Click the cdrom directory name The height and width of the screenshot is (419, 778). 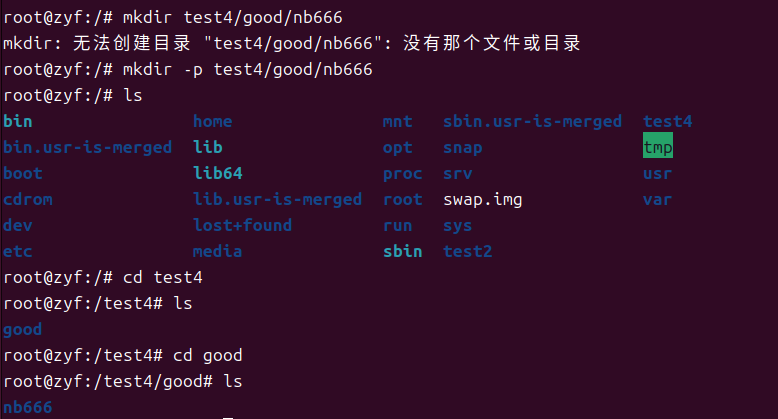pyautogui.click(x=28, y=200)
